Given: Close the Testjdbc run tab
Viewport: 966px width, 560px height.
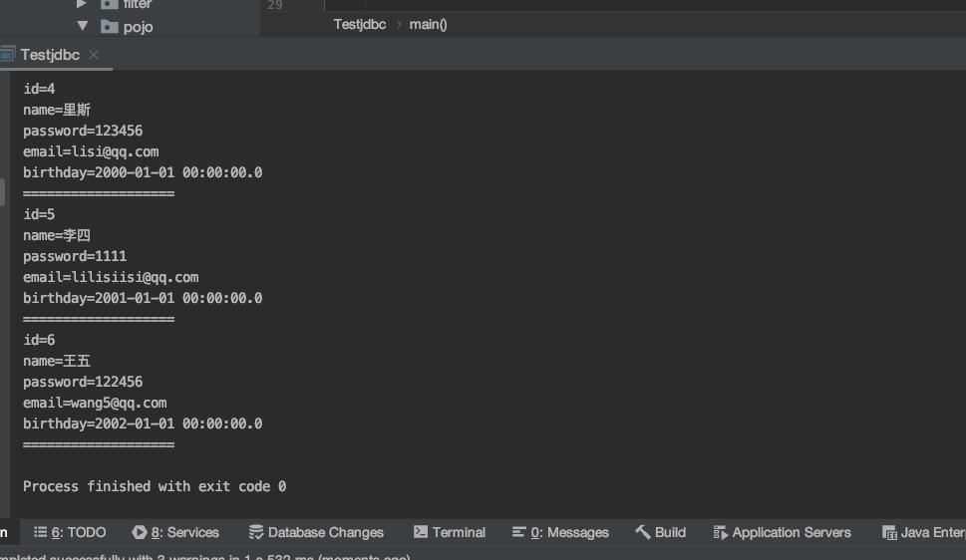Looking at the screenshot, I should (94, 55).
